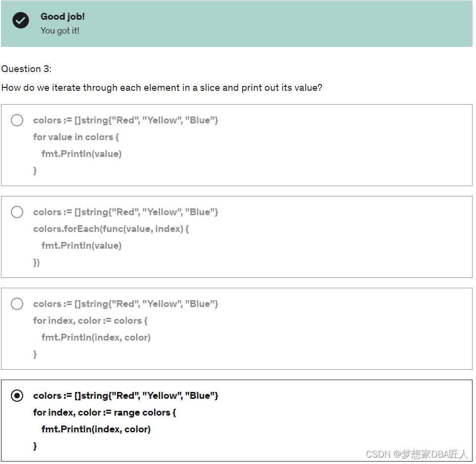Click the 'You got it!' confirmation text

click(x=60, y=31)
